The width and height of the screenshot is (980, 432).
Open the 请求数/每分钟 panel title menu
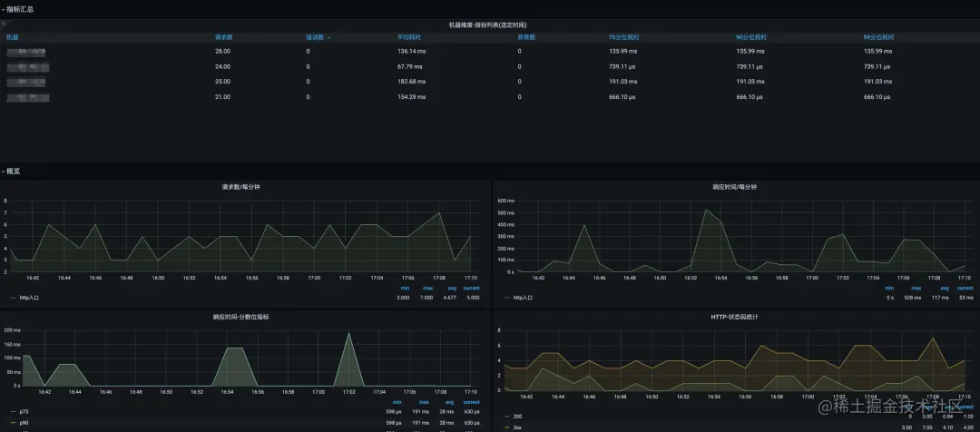click(240, 187)
